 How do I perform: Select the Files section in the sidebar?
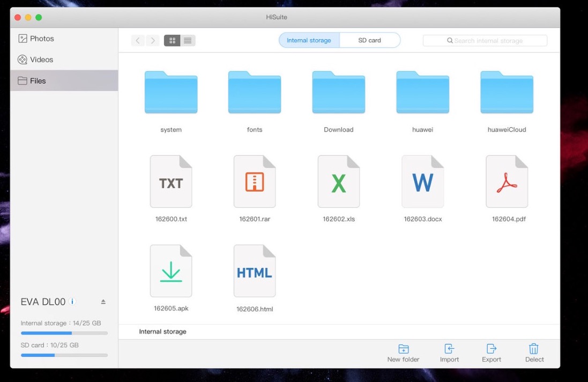64,80
